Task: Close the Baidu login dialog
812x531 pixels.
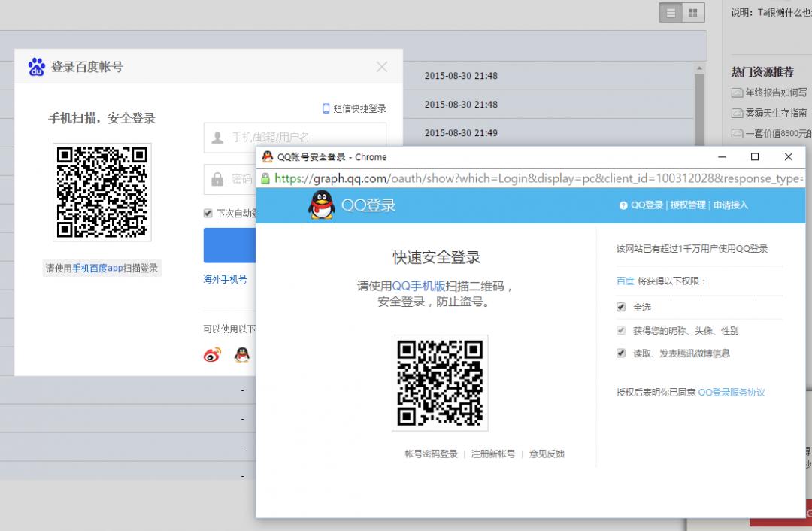Action: (382, 67)
